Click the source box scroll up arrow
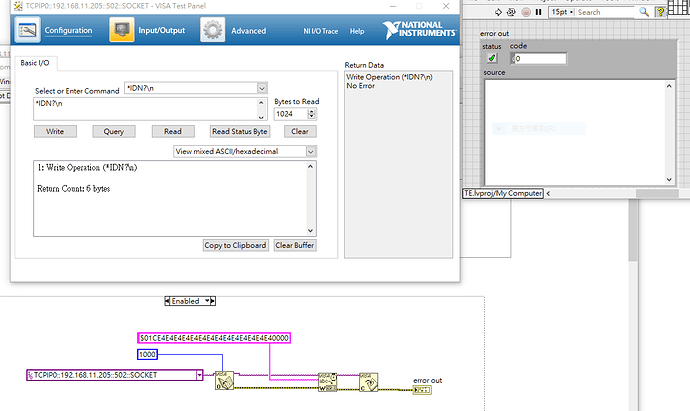690x411 pixels. pos(669,86)
